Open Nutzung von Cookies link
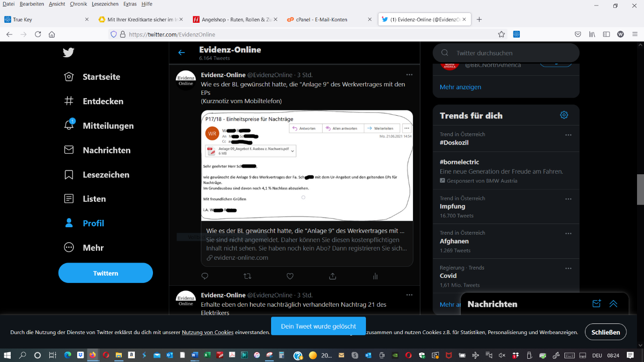644x362 pixels. tap(207, 332)
